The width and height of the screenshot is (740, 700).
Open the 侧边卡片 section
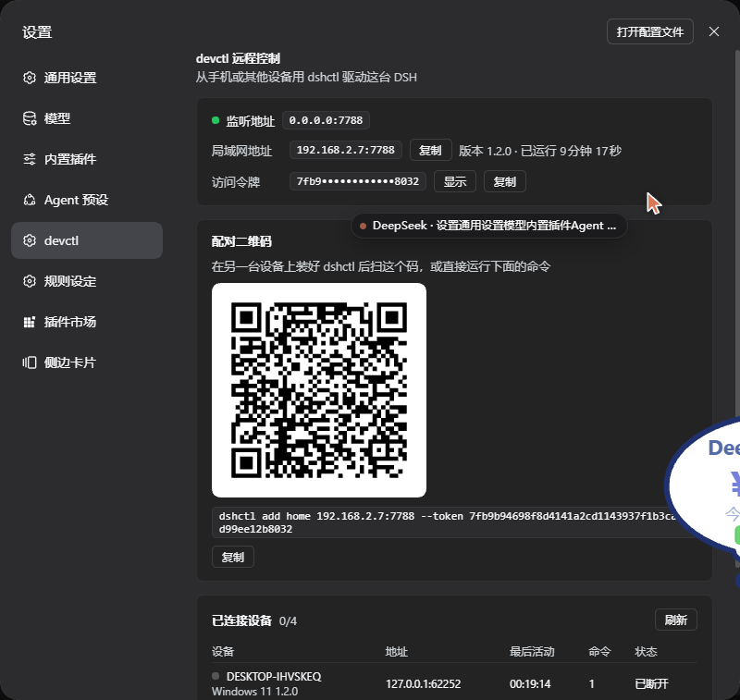click(x=87, y=362)
